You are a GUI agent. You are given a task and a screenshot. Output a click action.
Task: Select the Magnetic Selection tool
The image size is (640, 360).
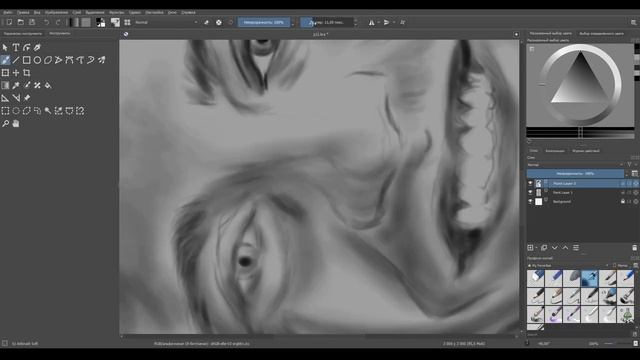(x=80, y=111)
